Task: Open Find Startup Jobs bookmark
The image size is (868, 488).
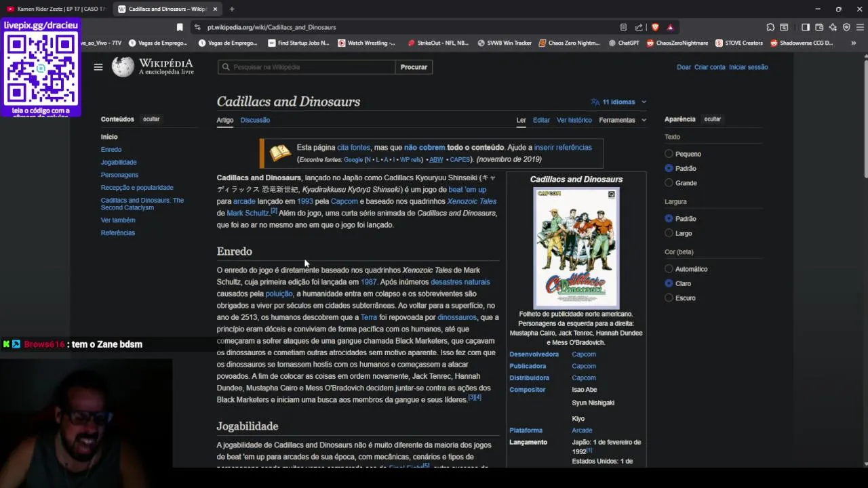Action: click(298, 43)
